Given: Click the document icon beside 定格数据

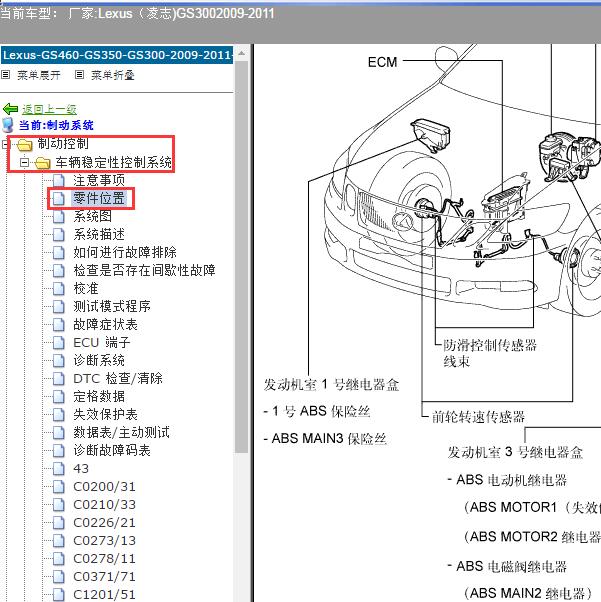Looking at the screenshot, I should click(58, 397).
